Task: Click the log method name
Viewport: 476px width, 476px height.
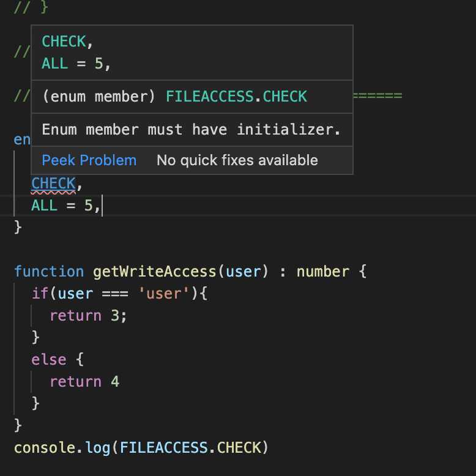Action: point(97,448)
